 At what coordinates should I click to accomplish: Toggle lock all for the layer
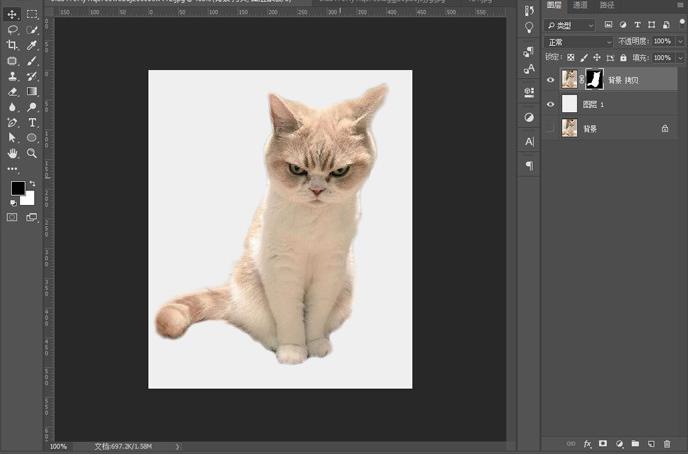(623, 57)
